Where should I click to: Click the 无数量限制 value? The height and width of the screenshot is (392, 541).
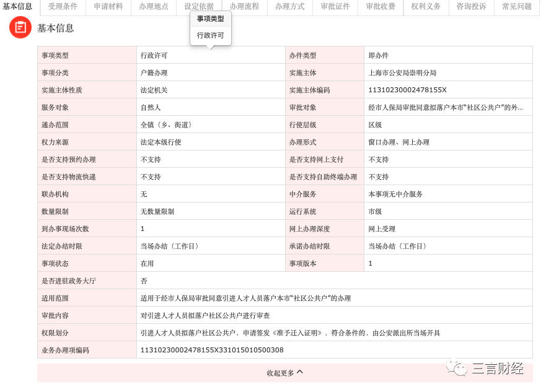click(157, 211)
